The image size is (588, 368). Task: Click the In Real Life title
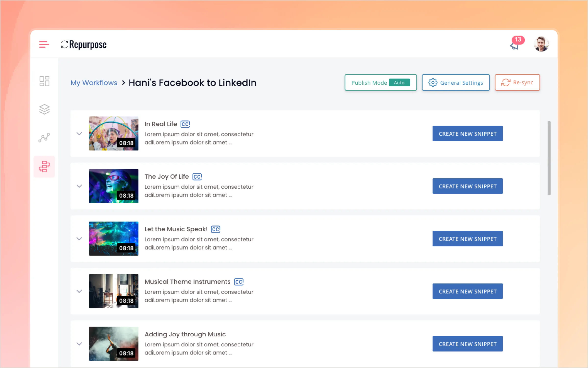click(161, 124)
